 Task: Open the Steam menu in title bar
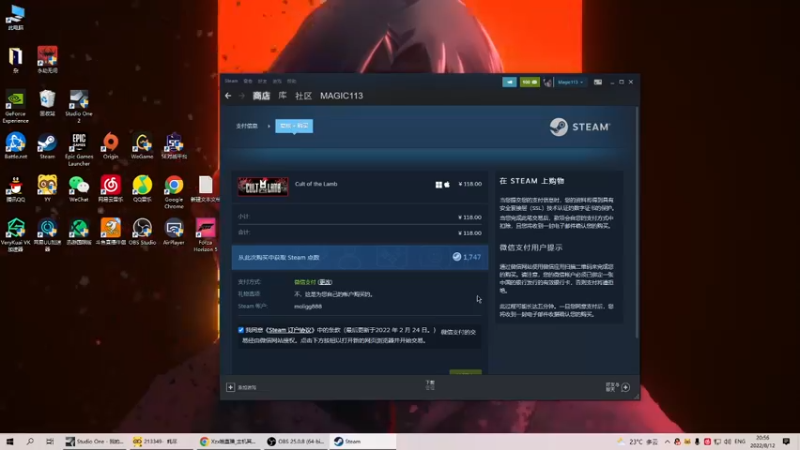click(231, 81)
